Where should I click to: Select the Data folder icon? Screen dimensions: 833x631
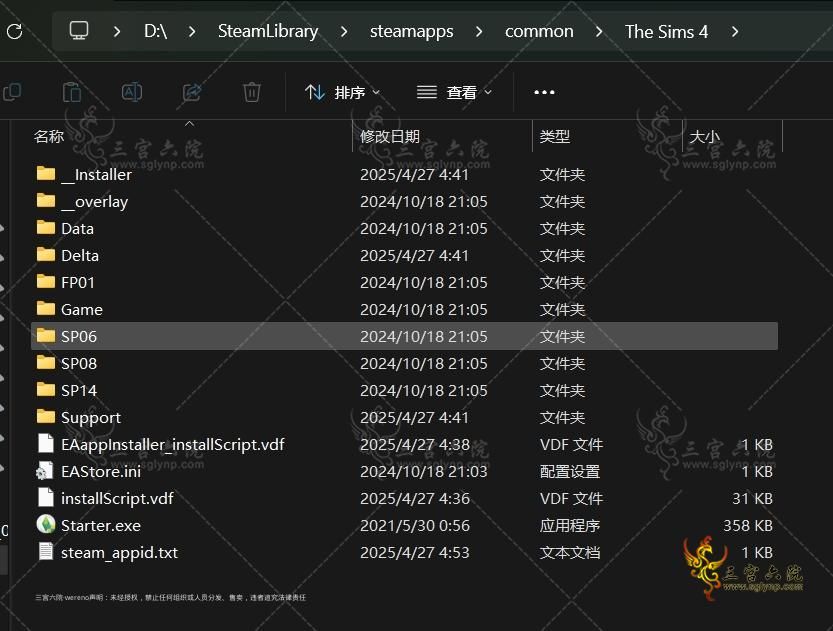coord(46,227)
